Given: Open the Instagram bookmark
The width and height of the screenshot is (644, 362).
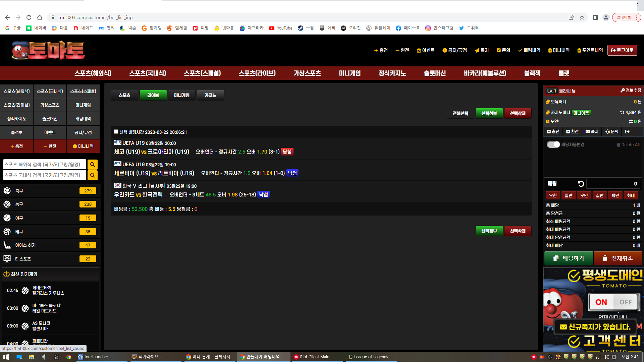Looking at the screenshot, I should [439, 28].
